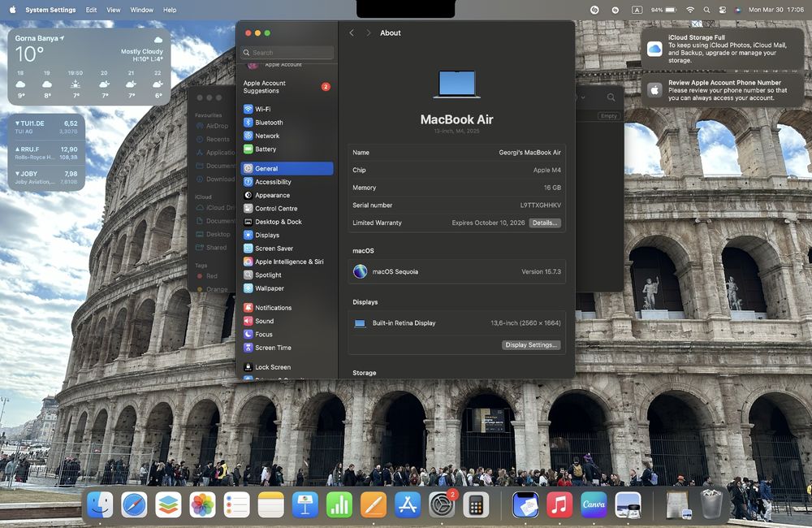This screenshot has width=812, height=528.
Task: Go back with the left chevron
Action: click(352, 32)
